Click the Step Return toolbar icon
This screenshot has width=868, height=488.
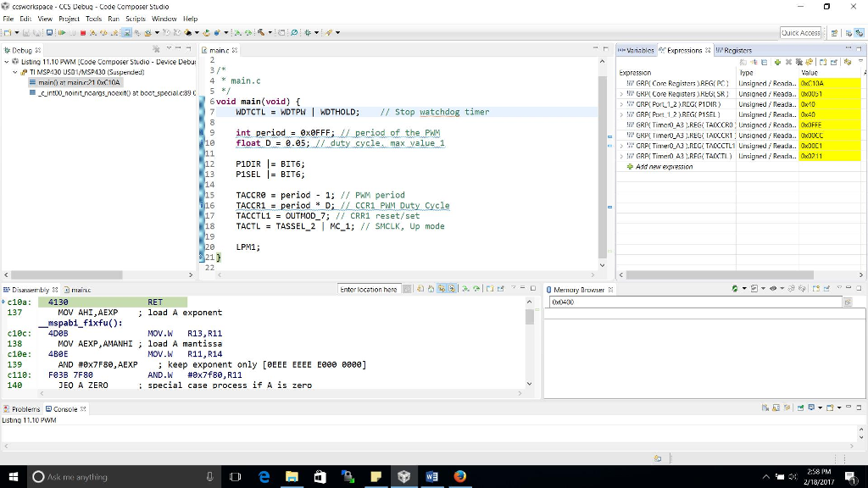(114, 33)
